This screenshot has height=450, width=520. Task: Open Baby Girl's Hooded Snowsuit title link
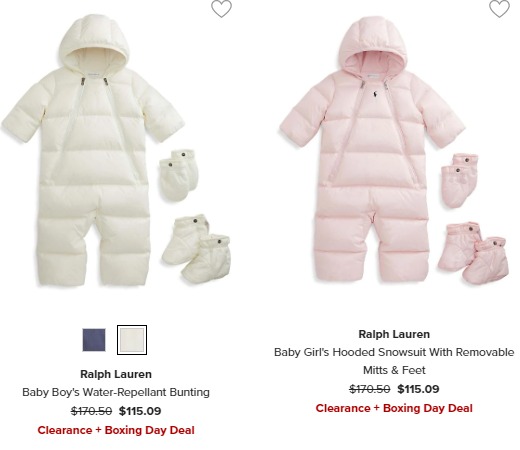(x=394, y=361)
